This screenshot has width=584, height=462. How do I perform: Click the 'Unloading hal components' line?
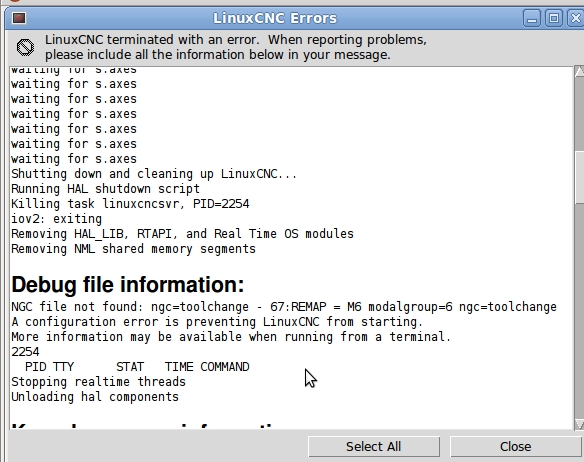point(95,397)
